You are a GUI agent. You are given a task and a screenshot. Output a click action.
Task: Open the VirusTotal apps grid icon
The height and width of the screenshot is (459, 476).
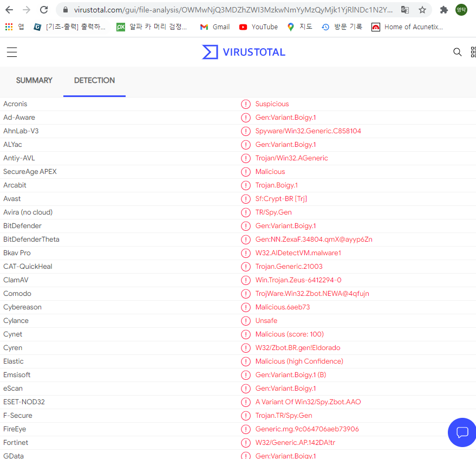pyautogui.click(x=473, y=52)
